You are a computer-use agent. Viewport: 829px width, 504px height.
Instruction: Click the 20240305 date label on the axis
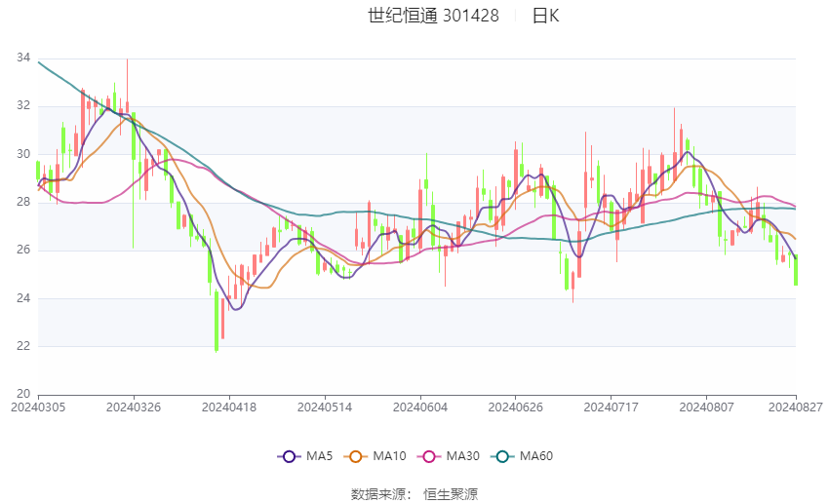coord(38,407)
